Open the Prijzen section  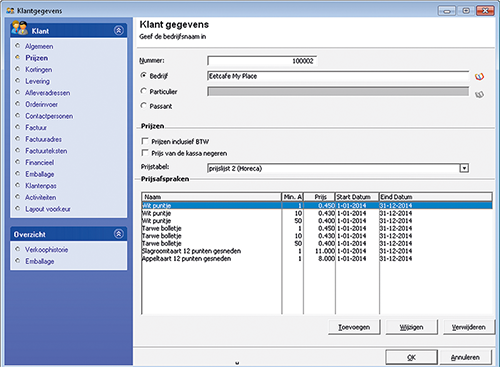coord(37,58)
